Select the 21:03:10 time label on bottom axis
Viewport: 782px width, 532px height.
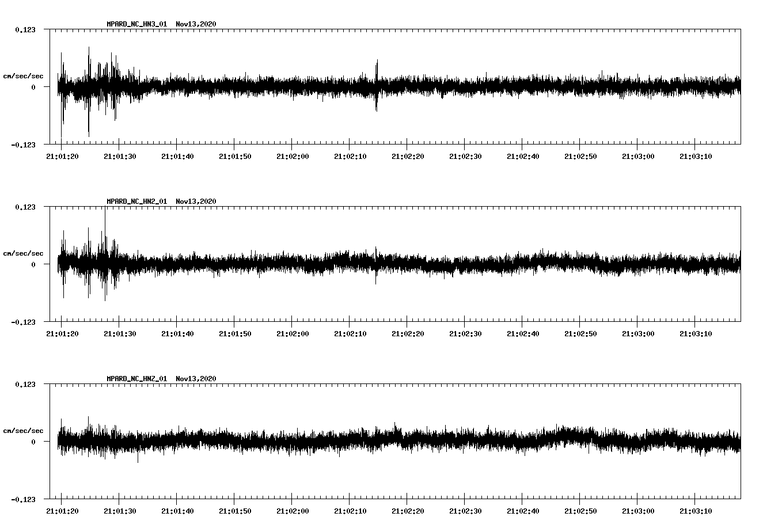[695, 510]
